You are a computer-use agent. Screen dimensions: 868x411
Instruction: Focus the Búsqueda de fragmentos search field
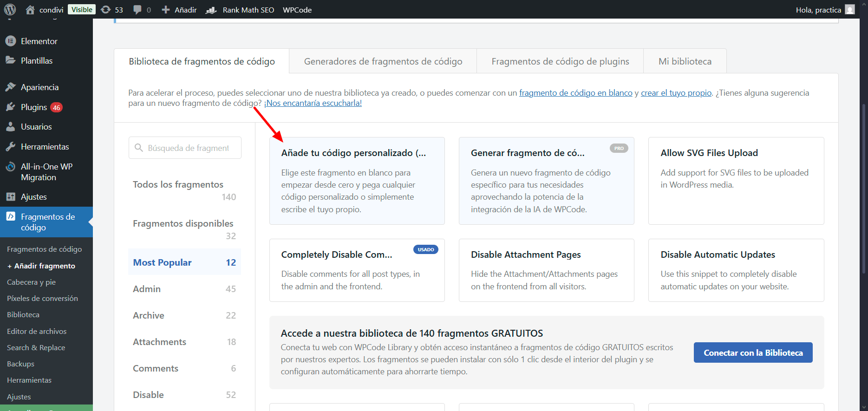coord(185,148)
